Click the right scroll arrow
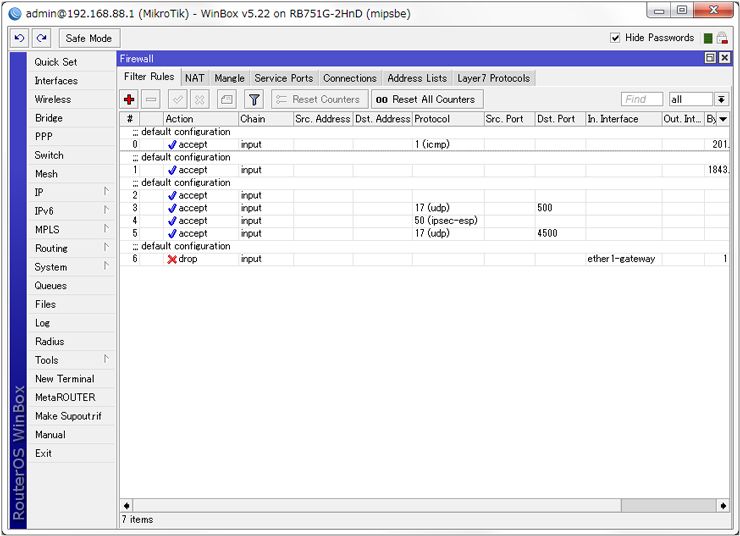This screenshot has width=740, height=536. 723,505
